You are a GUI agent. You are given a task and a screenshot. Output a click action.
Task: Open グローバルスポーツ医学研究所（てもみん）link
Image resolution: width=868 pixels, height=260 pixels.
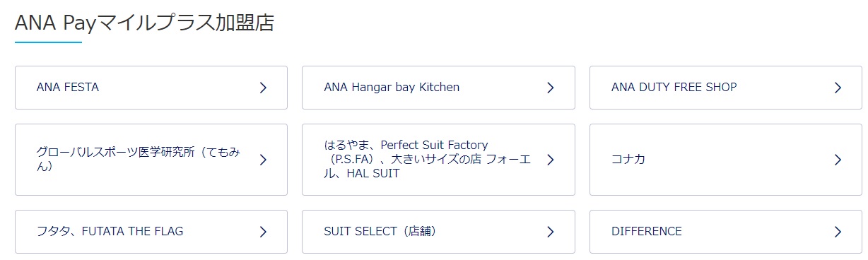pyautogui.click(x=151, y=160)
